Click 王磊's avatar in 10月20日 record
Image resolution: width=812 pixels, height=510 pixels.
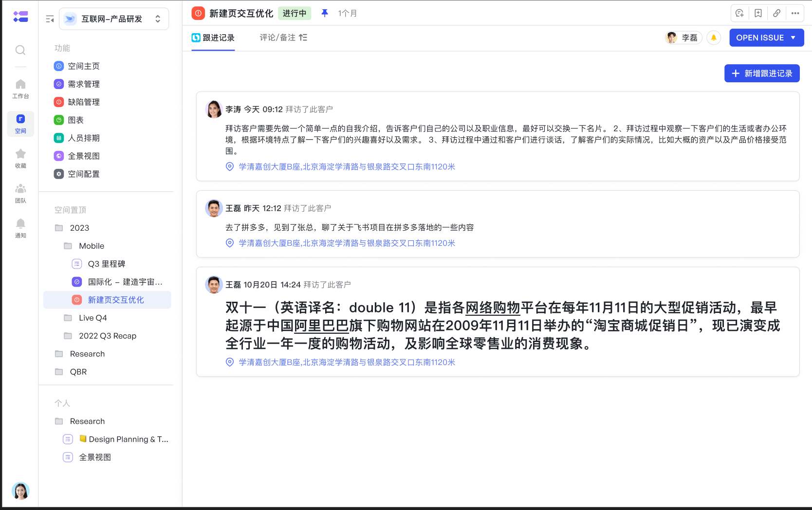(214, 285)
